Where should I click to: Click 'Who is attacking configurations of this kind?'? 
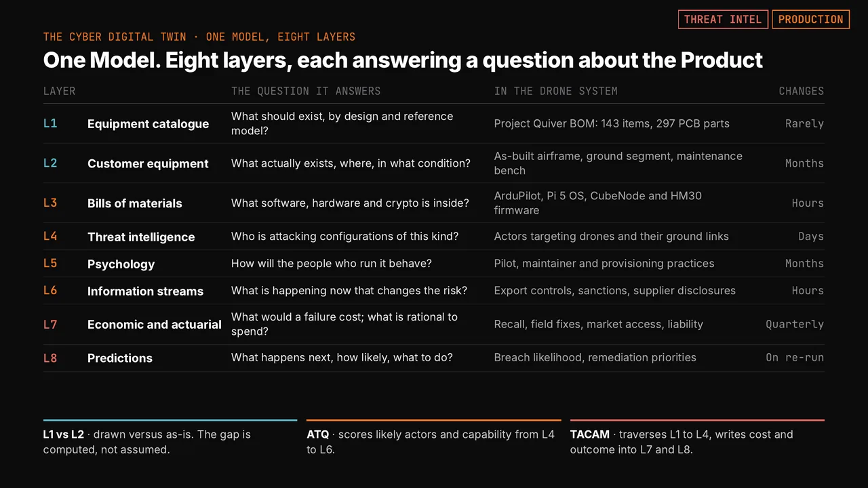pos(344,237)
